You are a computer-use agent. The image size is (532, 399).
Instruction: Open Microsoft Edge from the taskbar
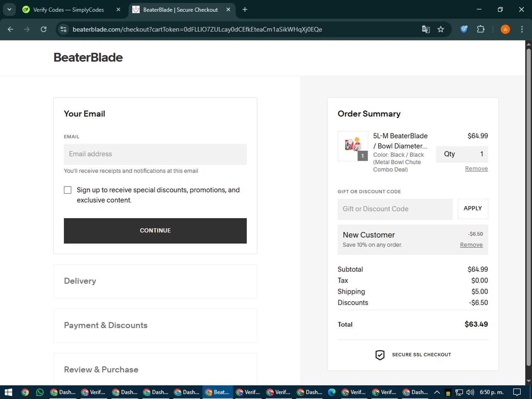pyautogui.click(x=332, y=392)
